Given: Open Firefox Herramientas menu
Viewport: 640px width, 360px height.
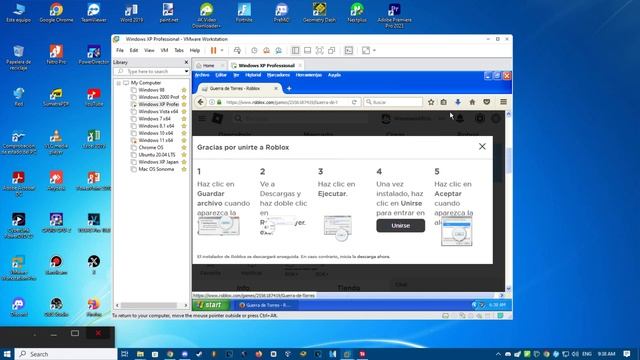Looking at the screenshot, I should coord(309,75).
